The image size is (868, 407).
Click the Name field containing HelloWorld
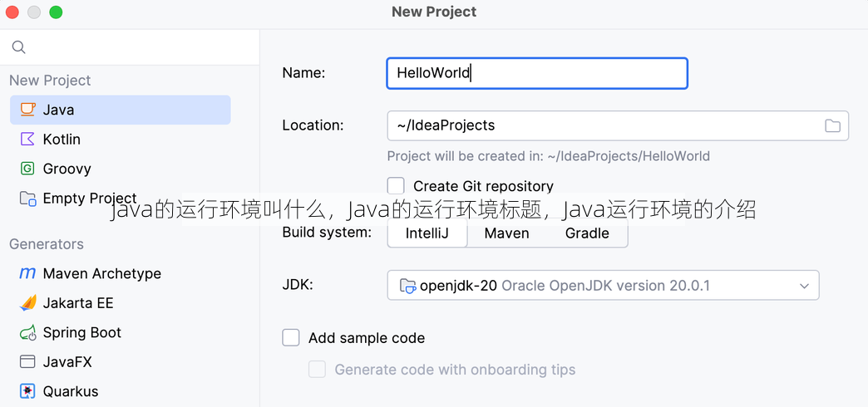[x=537, y=73]
